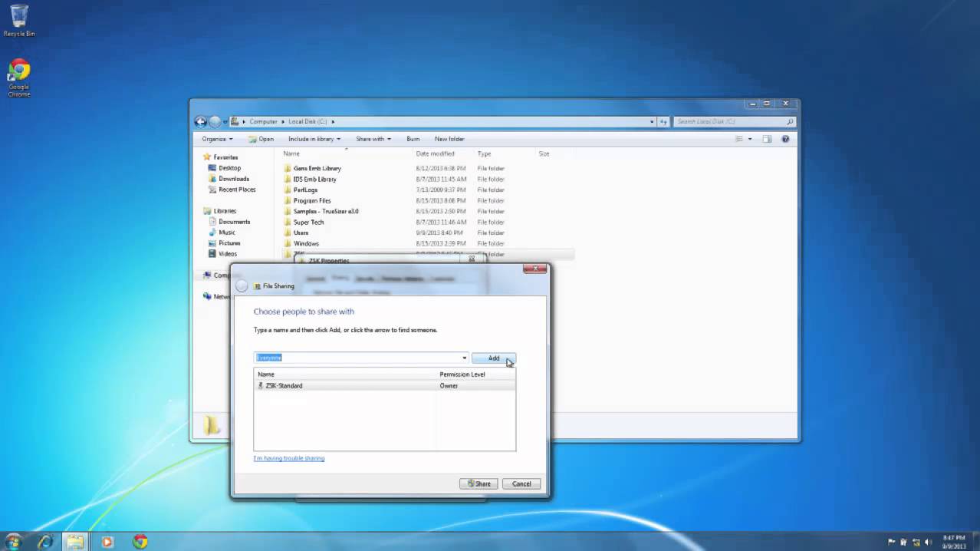
Task: Click the refresh button beside address bar
Action: click(x=663, y=121)
